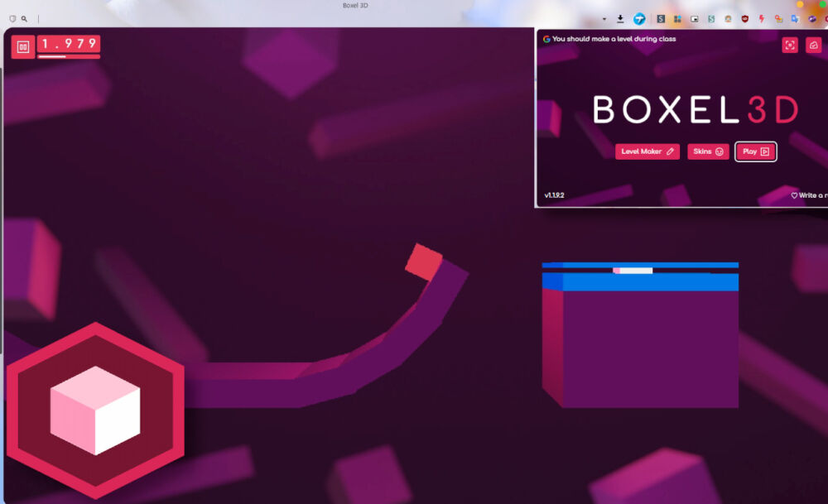This screenshot has width=828, height=504.
Task: Click the magnifier icon near the shield
Action: point(22,17)
